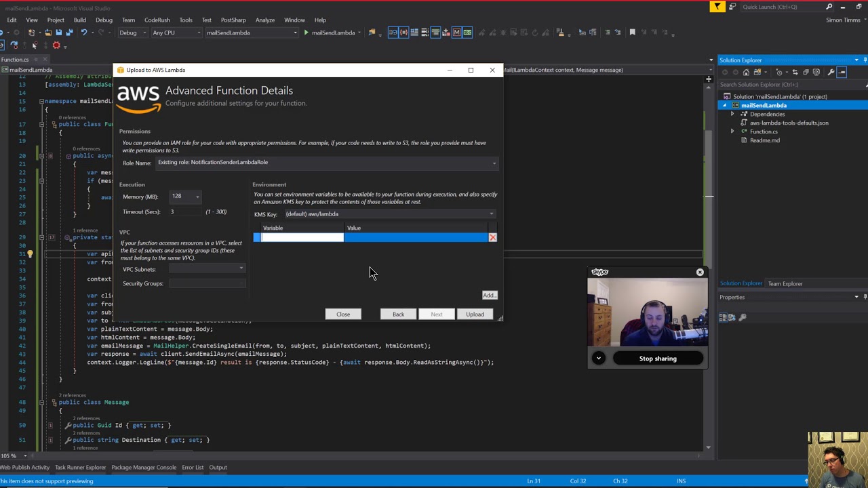Click the Pending Changes Filter clock icon

pyautogui.click(x=779, y=72)
